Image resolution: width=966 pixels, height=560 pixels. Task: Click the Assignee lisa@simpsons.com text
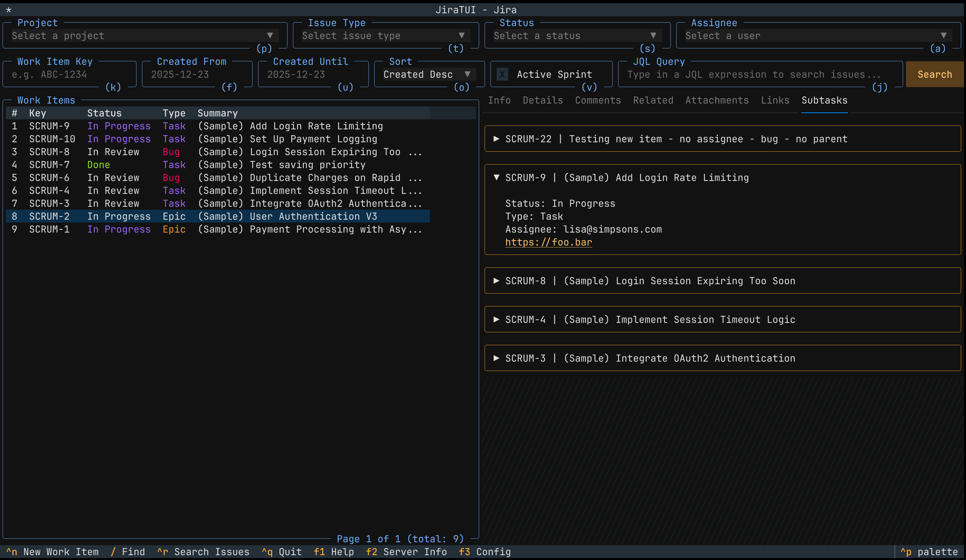coord(583,229)
